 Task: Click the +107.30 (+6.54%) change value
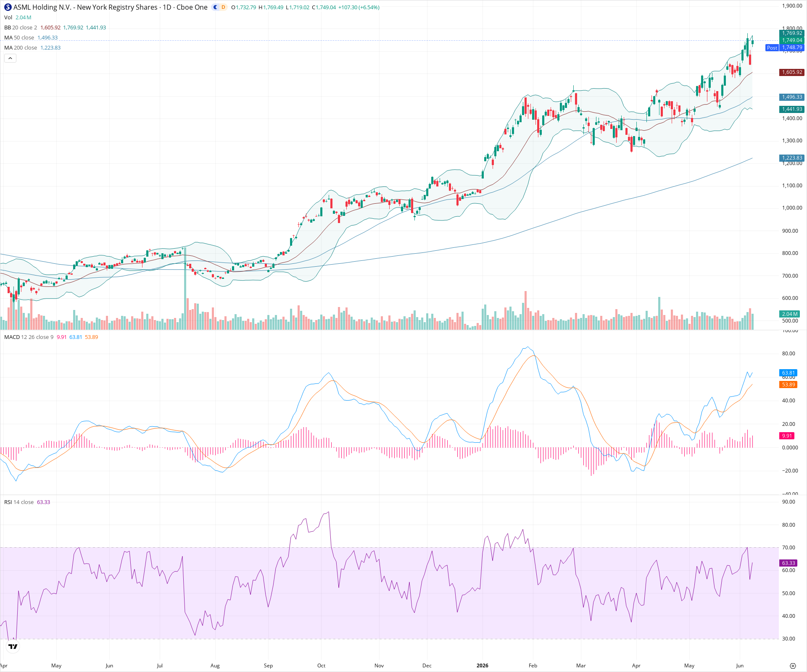pyautogui.click(x=359, y=8)
